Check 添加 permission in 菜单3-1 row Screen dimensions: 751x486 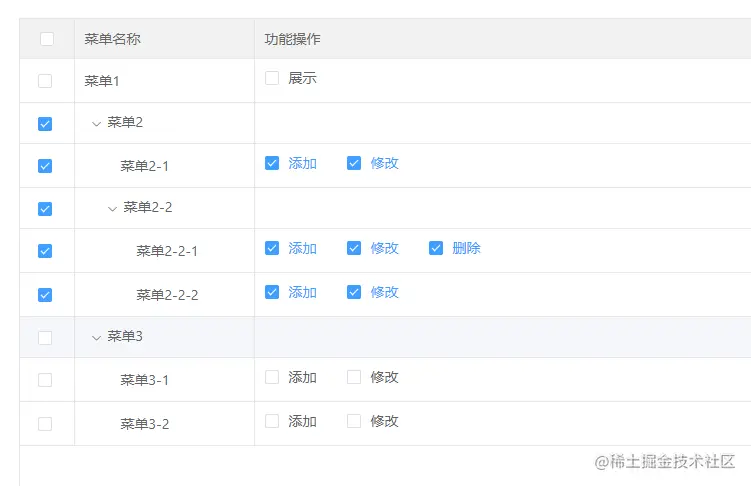(x=272, y=377)
